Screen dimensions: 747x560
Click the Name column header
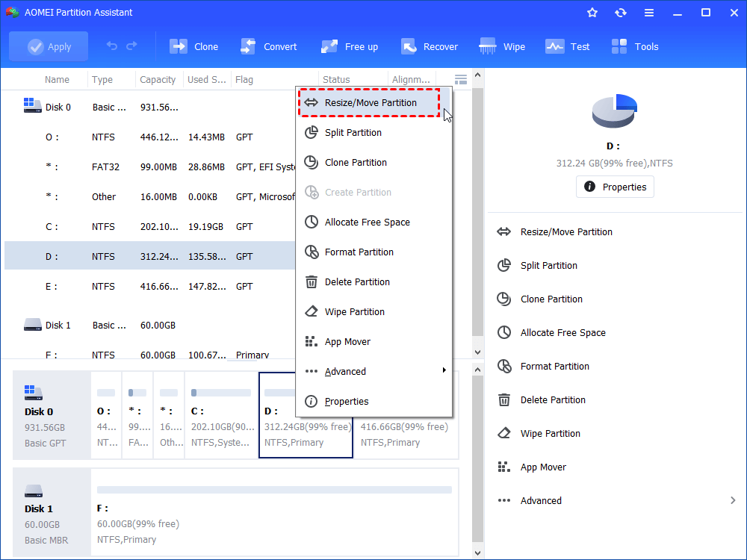[57, 80]
